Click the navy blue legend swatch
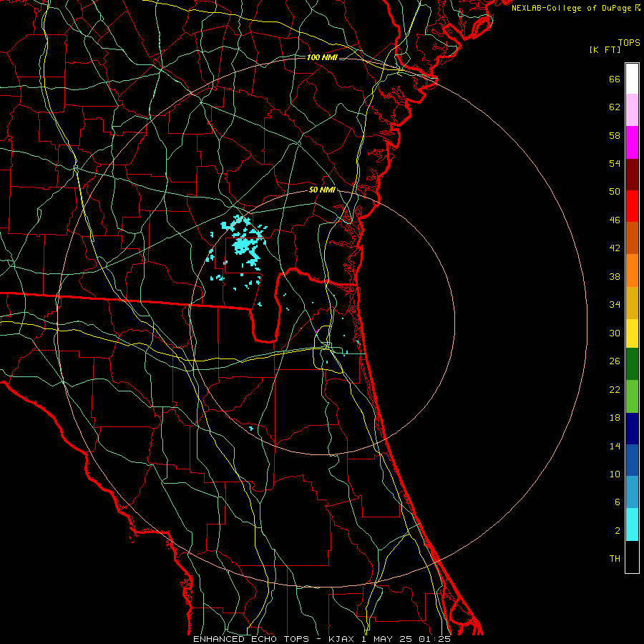644x644 pixels. (632, 429)
